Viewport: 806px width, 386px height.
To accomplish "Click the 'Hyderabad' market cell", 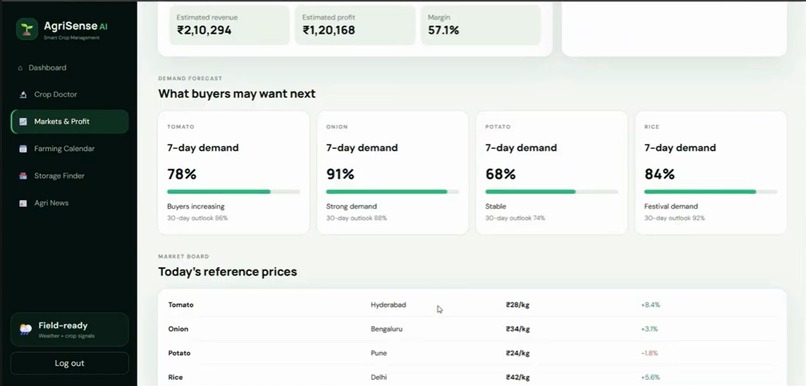I will pyautogui.click(x=388, y=305).
